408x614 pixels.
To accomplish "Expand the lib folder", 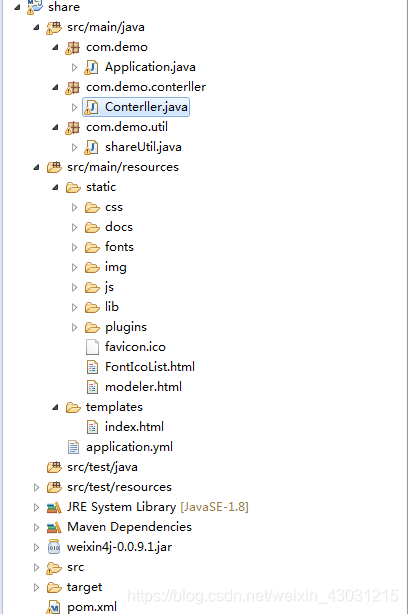I will coord(74,307).
